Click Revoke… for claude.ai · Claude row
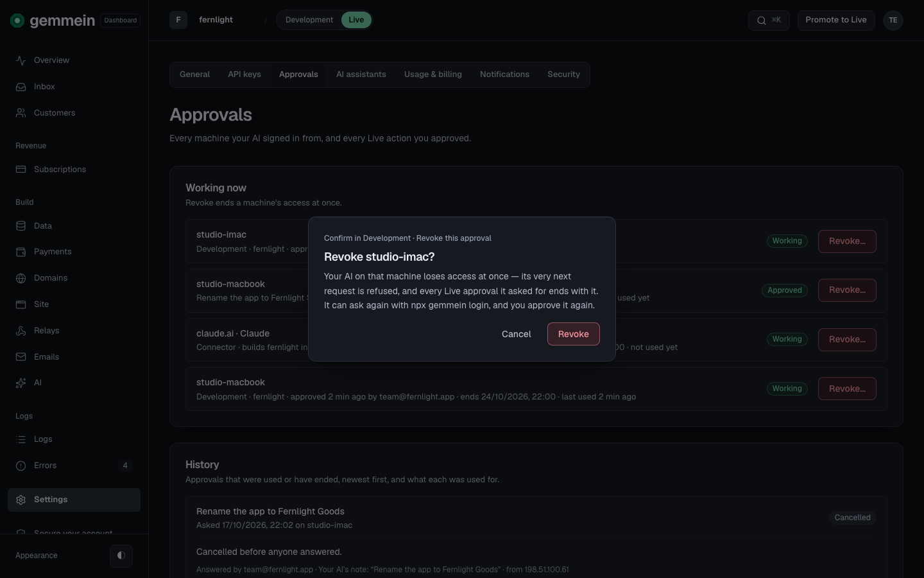The width and height of the screenshot is (924, 578). pyautogui.click(x=847, y=340)
